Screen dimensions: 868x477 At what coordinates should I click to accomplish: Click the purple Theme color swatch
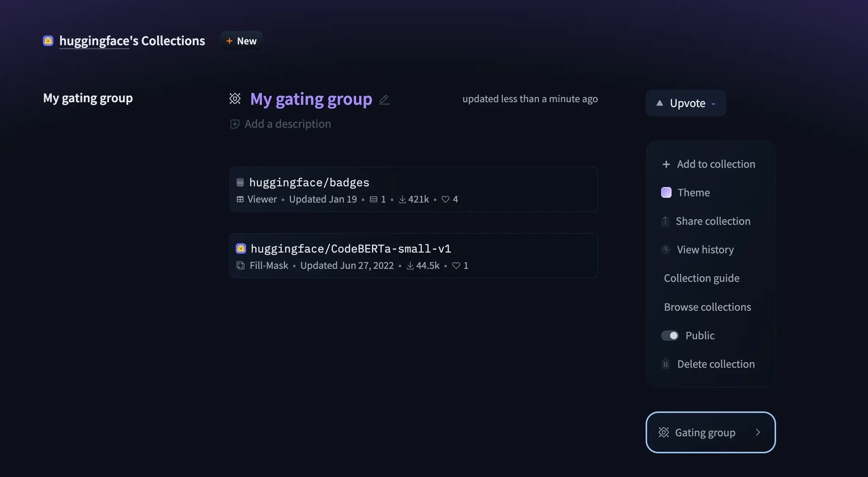point(666,193)
